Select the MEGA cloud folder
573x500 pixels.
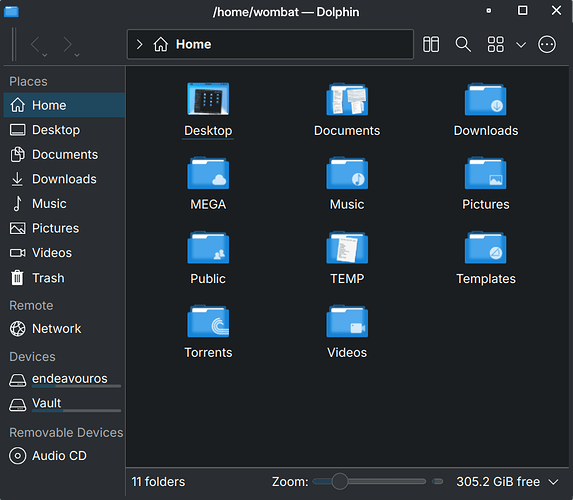point(208,184)
